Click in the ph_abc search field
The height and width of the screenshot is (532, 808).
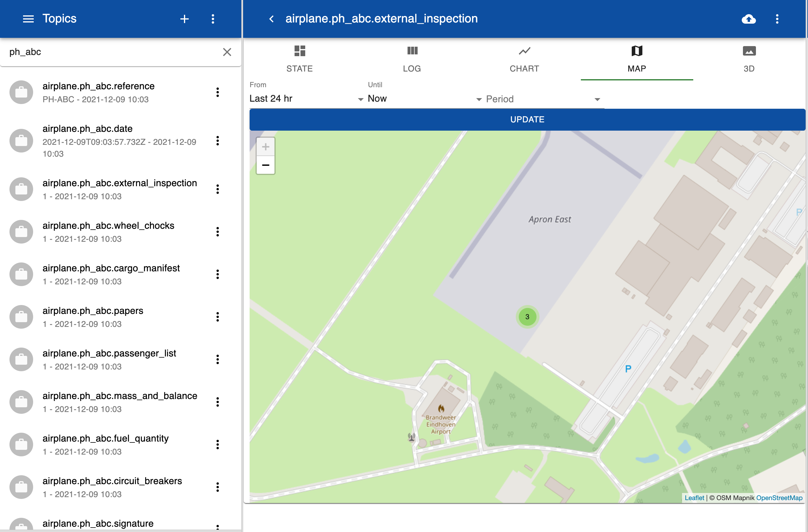(112, 52)
